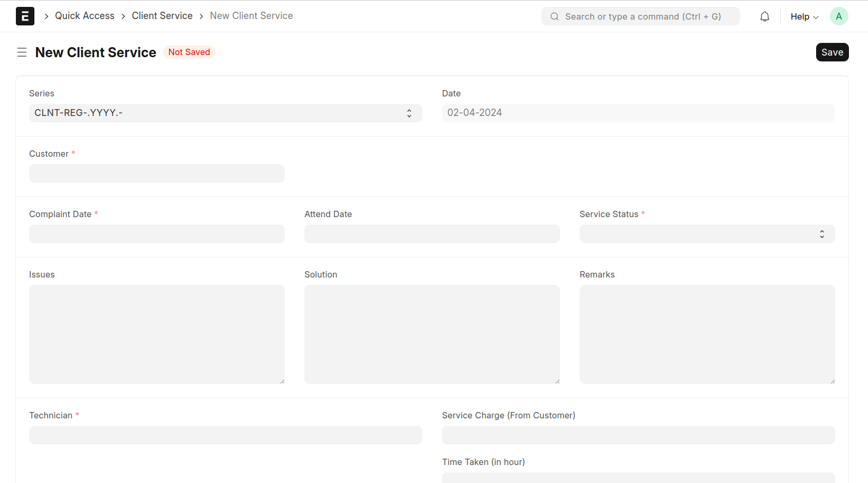Go to Quick Access breadcrumb

(x=85, y=16)
